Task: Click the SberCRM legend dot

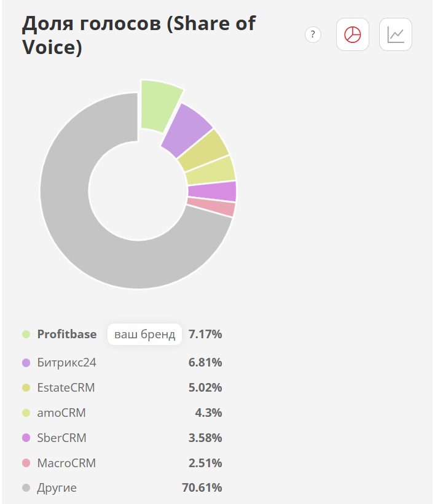Action: pos(26,438)
